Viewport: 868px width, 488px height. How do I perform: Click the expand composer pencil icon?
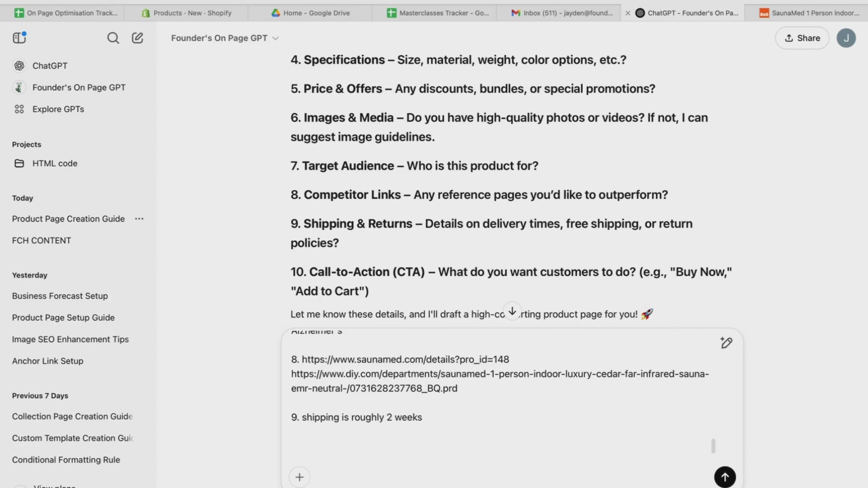(726, 343)
